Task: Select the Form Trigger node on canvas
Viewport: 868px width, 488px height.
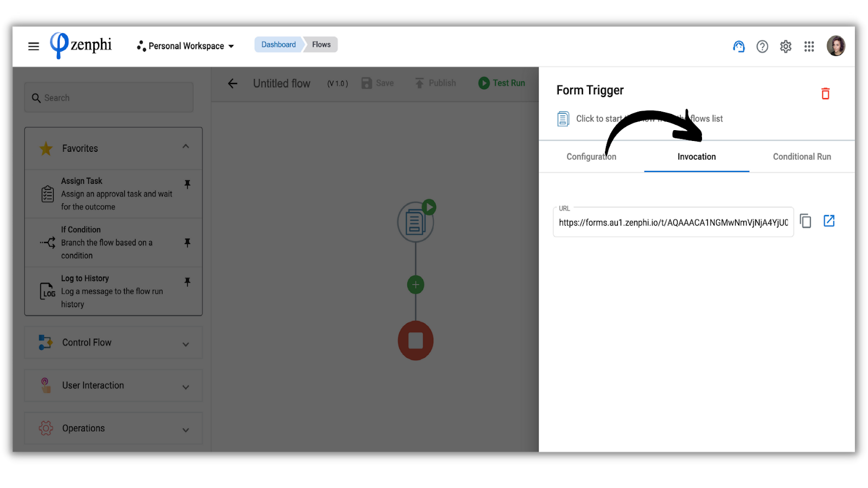Action: click(x=416, y=222)
